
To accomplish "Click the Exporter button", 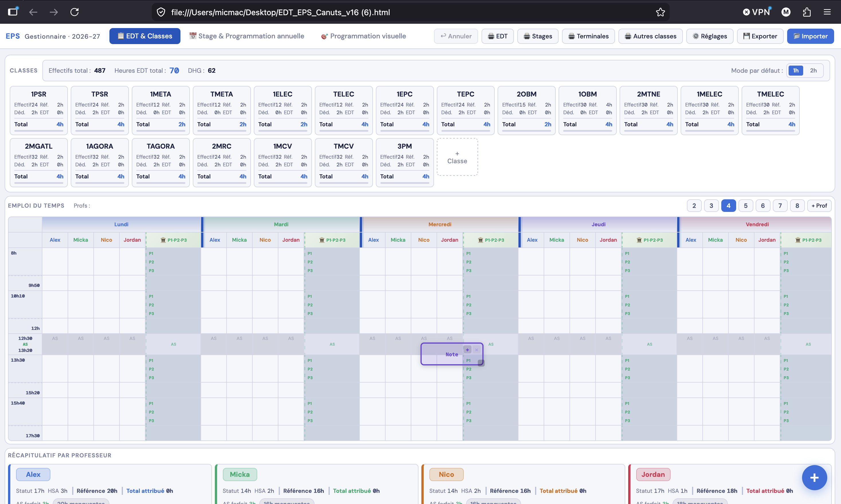I will (x=760, y=36).
